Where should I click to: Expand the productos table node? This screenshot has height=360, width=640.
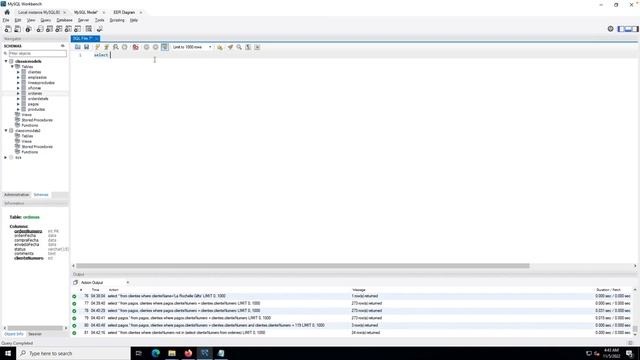pyautogui.click(x=18, y=109)
